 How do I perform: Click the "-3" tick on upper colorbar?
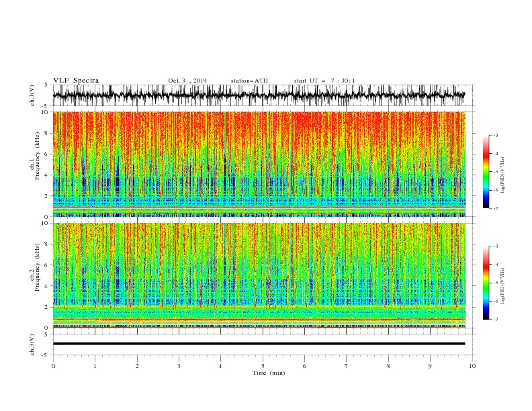point(495,135)
